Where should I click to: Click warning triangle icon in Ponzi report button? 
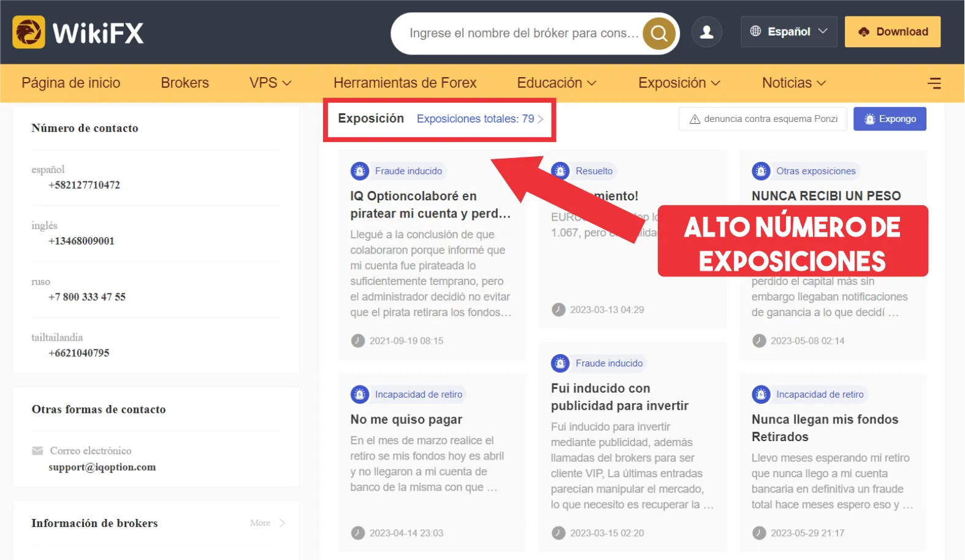click(695, 119)
